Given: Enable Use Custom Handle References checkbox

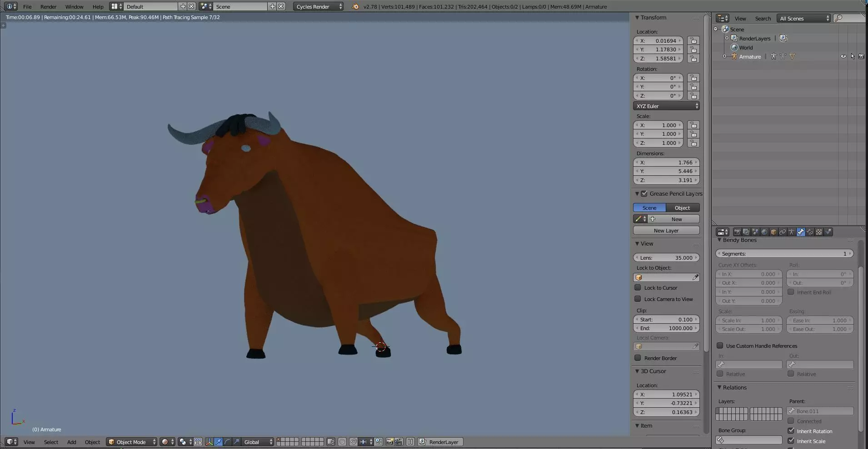Looking at the screenshot, I should click(x=720, y=345).
